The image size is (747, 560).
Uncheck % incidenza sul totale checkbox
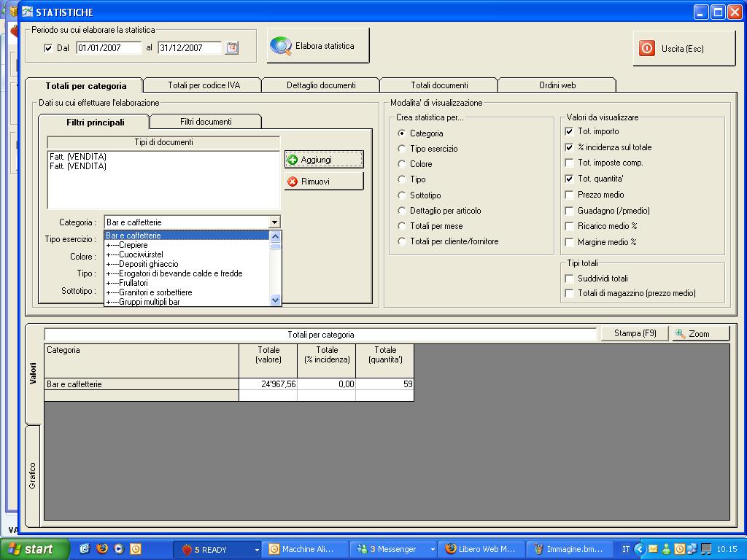point(569,147)
